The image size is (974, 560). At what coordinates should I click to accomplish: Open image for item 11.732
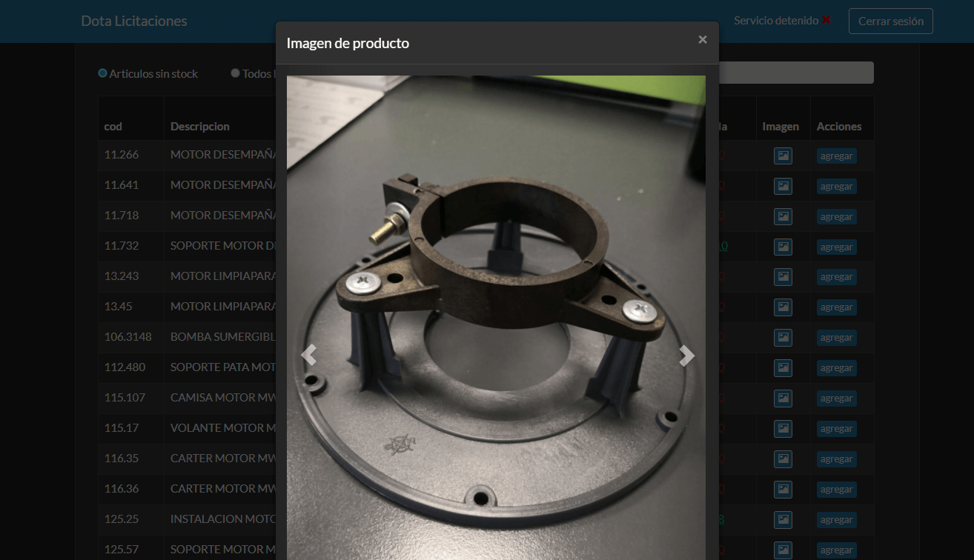click(783, 247)
